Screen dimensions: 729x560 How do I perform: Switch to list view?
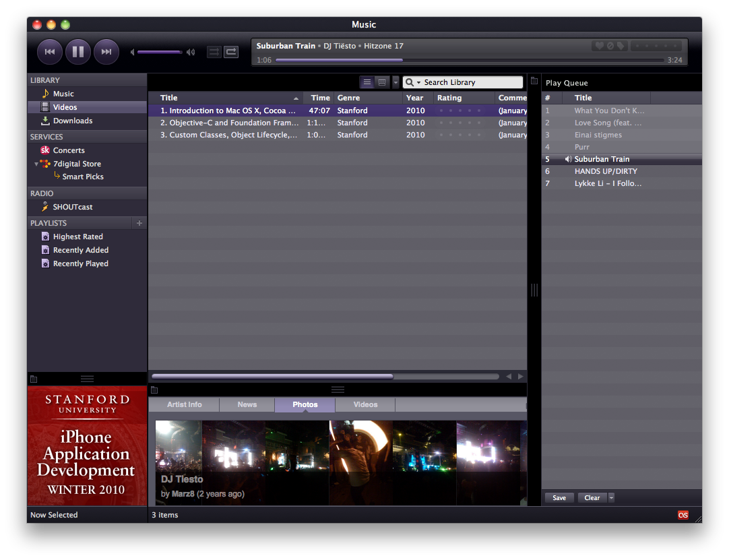[367, 82]
